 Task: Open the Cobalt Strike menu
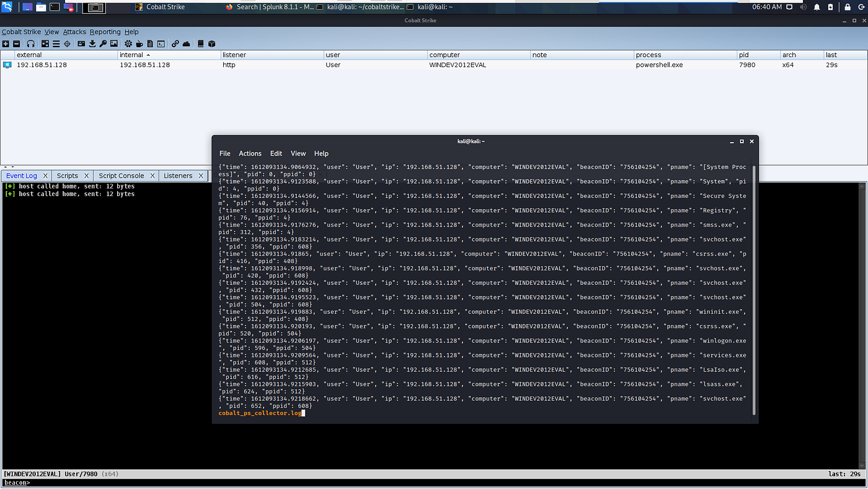pos(21,32)
